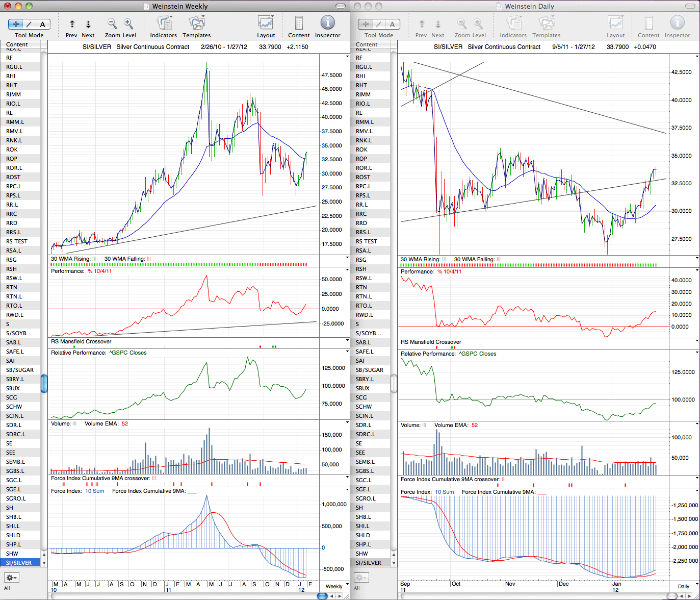Open gear action menu below Weekly list

[12, 578]
